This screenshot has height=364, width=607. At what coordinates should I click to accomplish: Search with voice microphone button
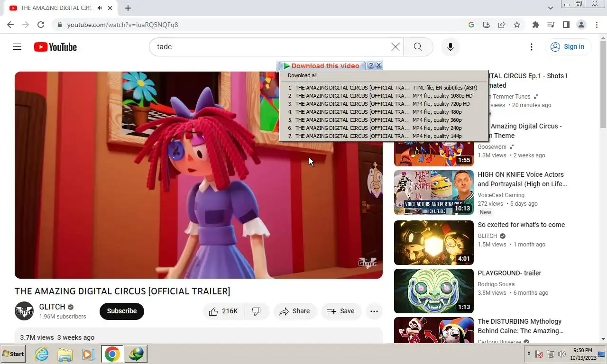450,47
